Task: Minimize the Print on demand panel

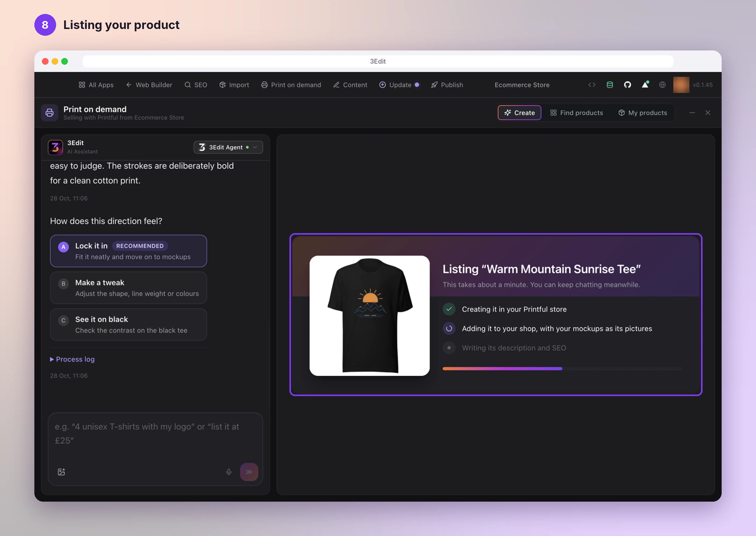Action: [692, 113]
